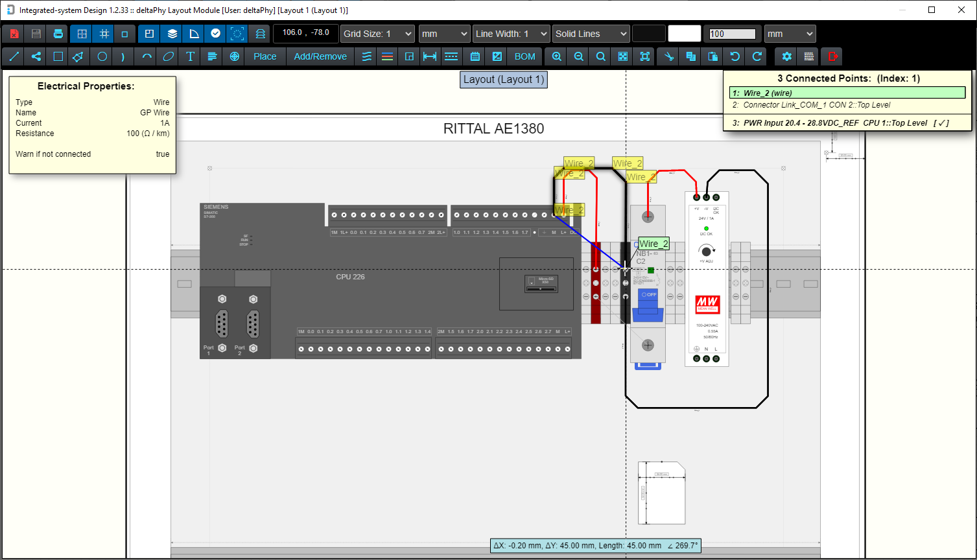
Task: Open the Grid Size dropdown
Action: [x=377, y=33]
